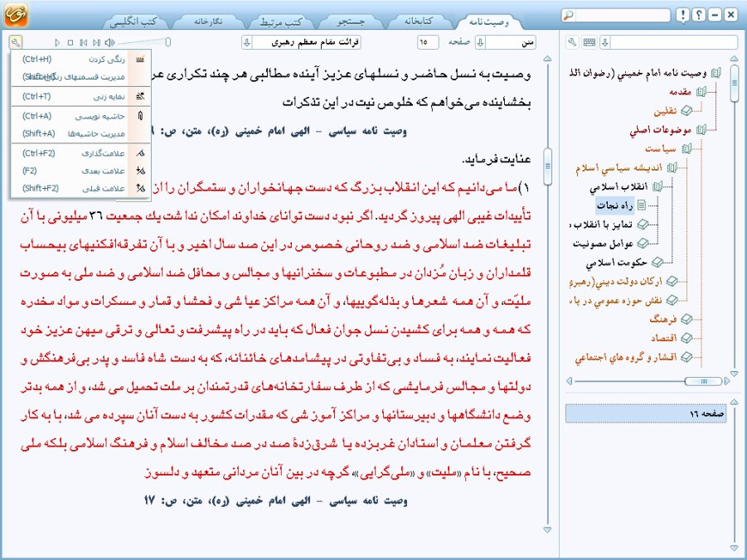
Task: Click the page number field showing ۱۵
Action: 428,42
